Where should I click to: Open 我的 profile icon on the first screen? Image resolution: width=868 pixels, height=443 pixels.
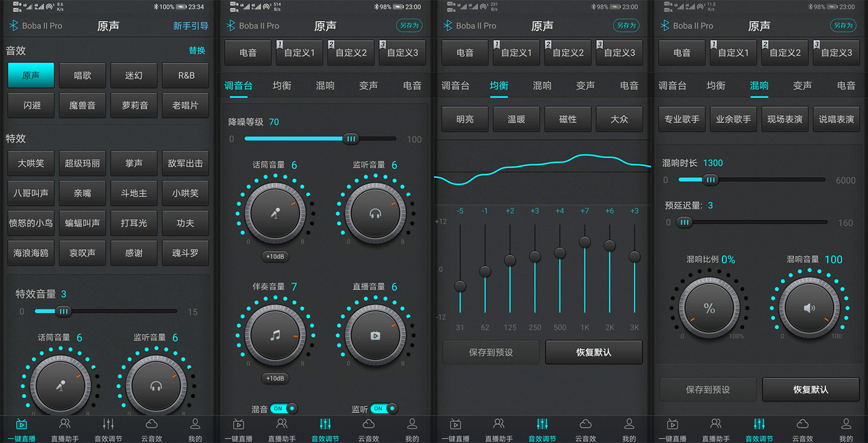(195, 425)
